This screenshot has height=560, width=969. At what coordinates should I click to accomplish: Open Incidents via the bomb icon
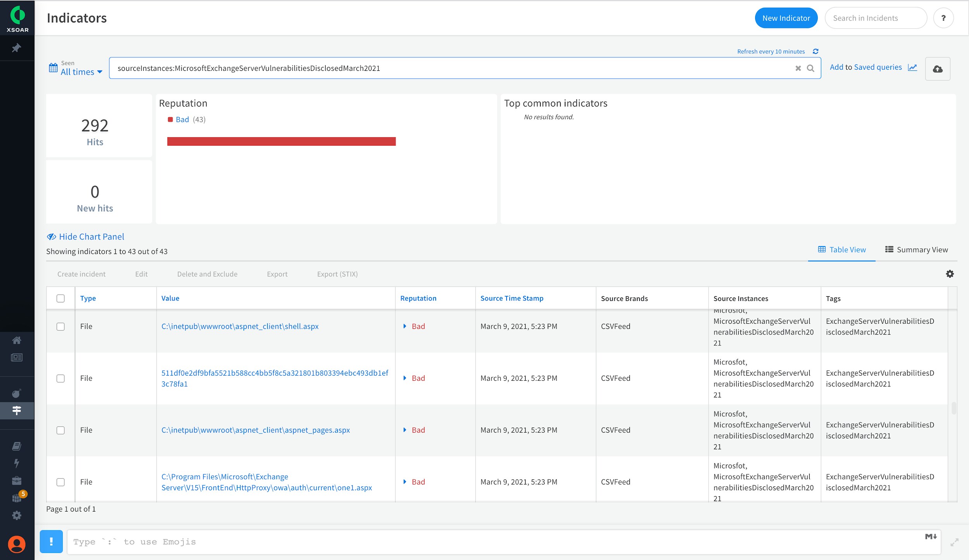[17, 393]
